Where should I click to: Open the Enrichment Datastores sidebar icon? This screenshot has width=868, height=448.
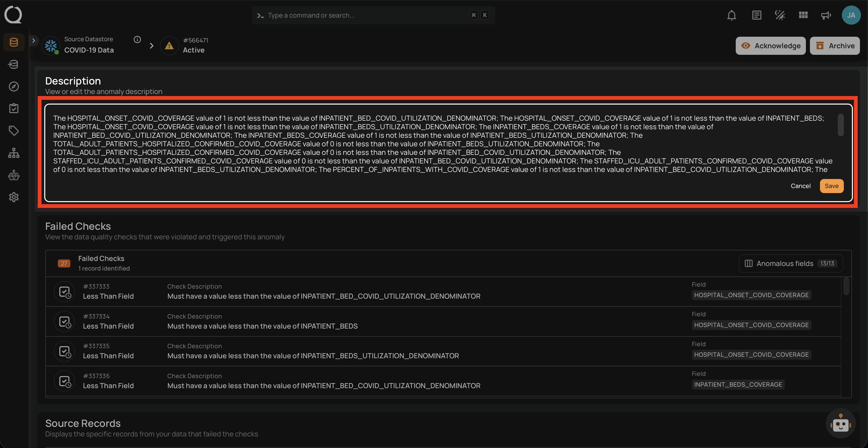14,64
